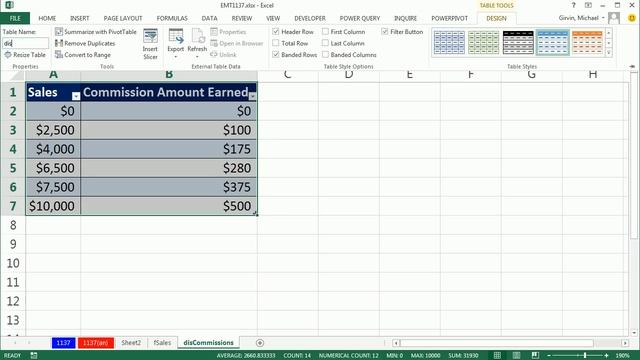The image size is (640, 360).
Task: Select cell with $2,500
Action: [53, 130]
